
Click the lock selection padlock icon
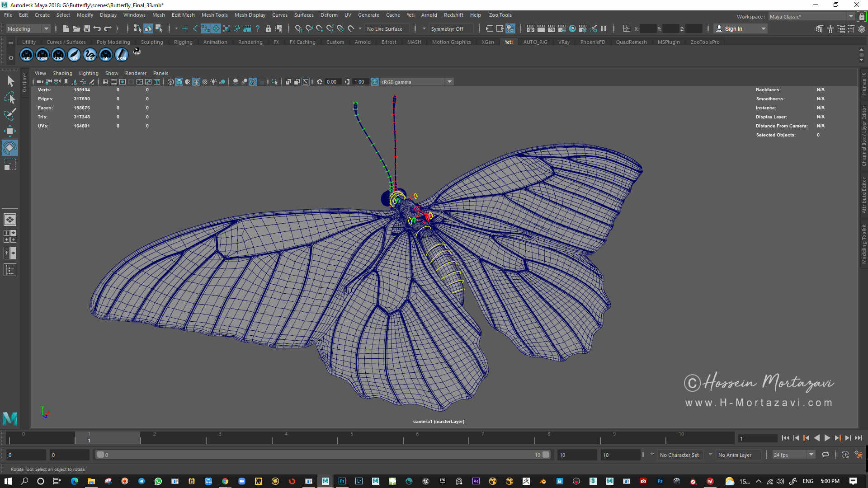(268, 28)
